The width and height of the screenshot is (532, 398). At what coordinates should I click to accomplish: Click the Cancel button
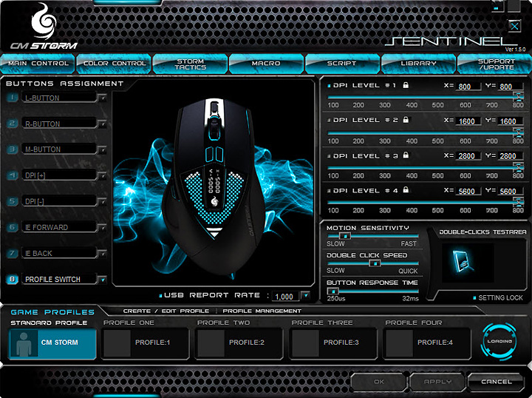[496, 382]
